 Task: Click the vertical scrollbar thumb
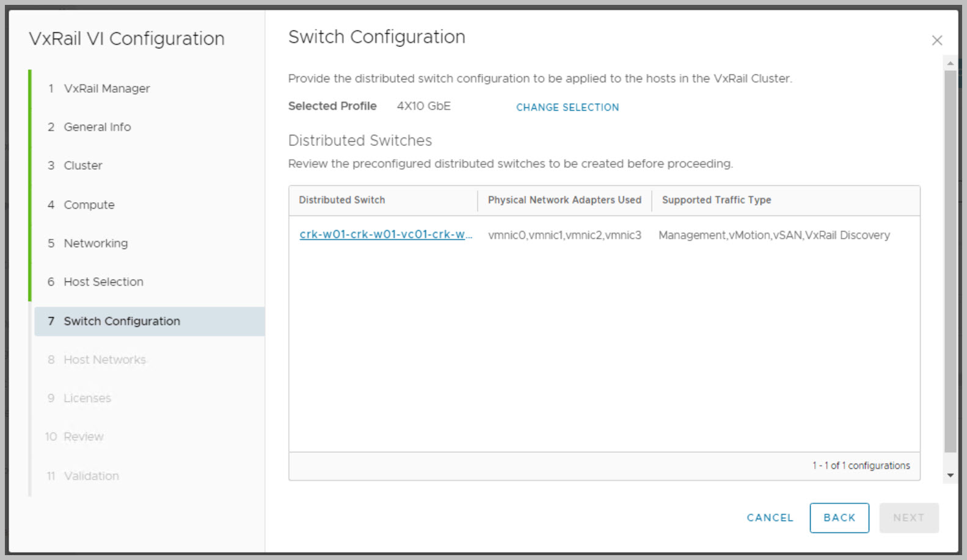pyautogui.click(x=950, y=261)
